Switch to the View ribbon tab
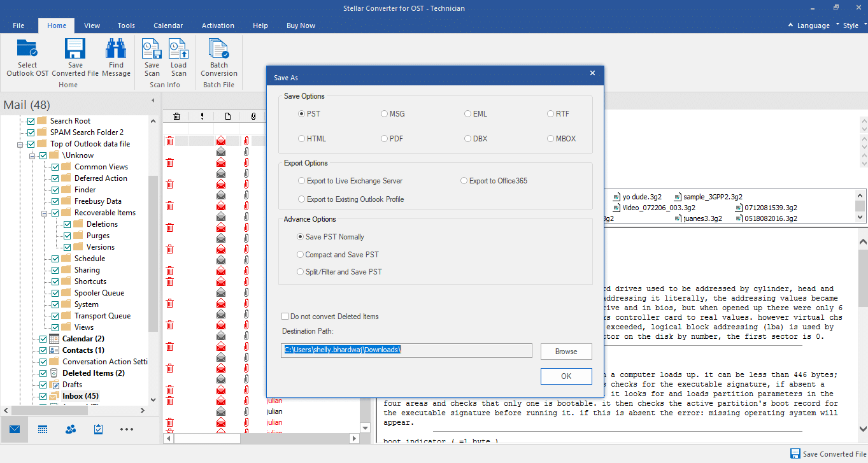 [x=92, y=25]
